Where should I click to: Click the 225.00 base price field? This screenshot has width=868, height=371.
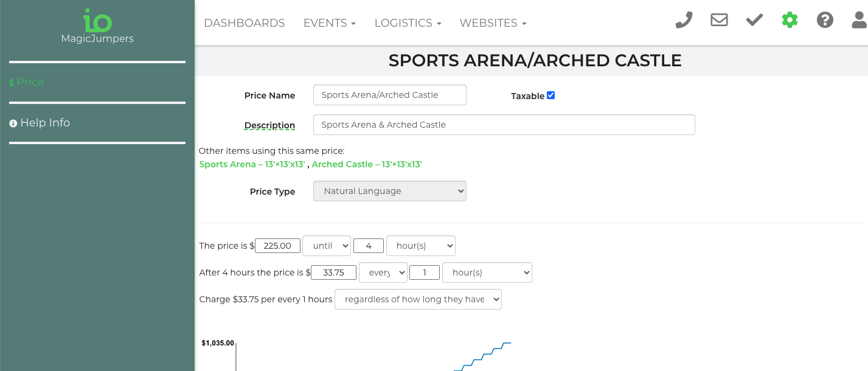point(277,246)
